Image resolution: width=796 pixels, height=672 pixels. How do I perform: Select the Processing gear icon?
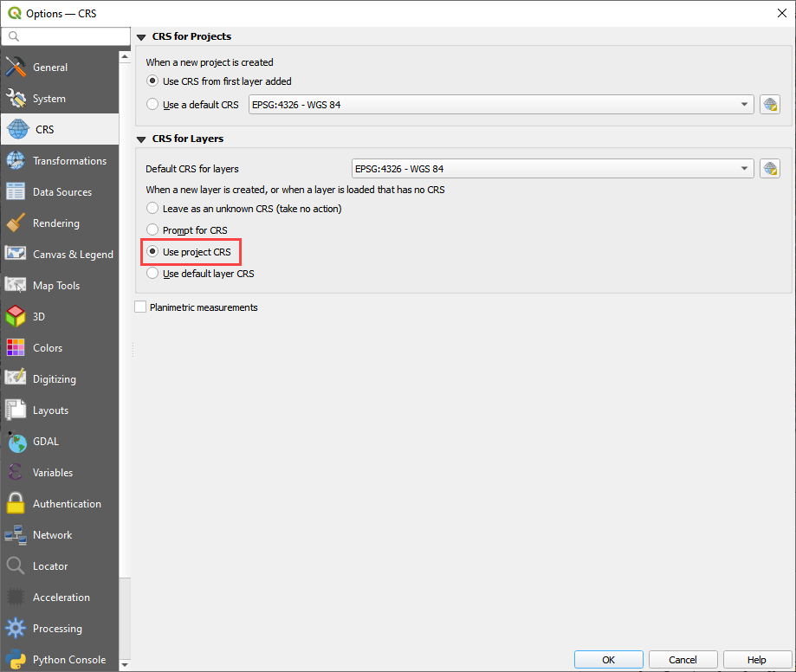click(16, 629)
